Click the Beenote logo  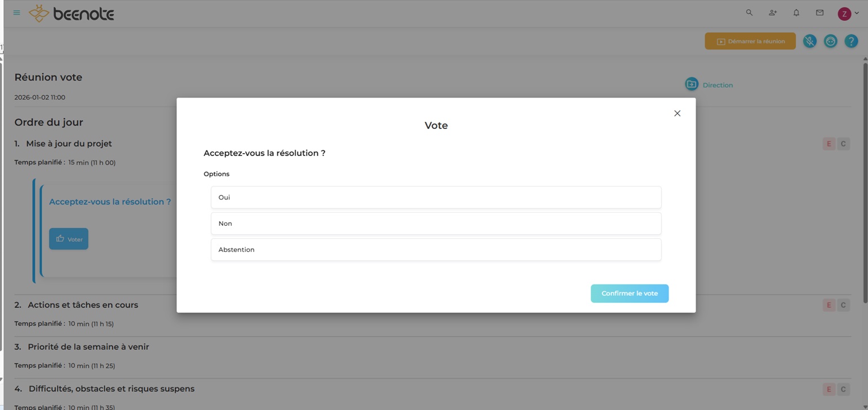[x=72, y=14]
